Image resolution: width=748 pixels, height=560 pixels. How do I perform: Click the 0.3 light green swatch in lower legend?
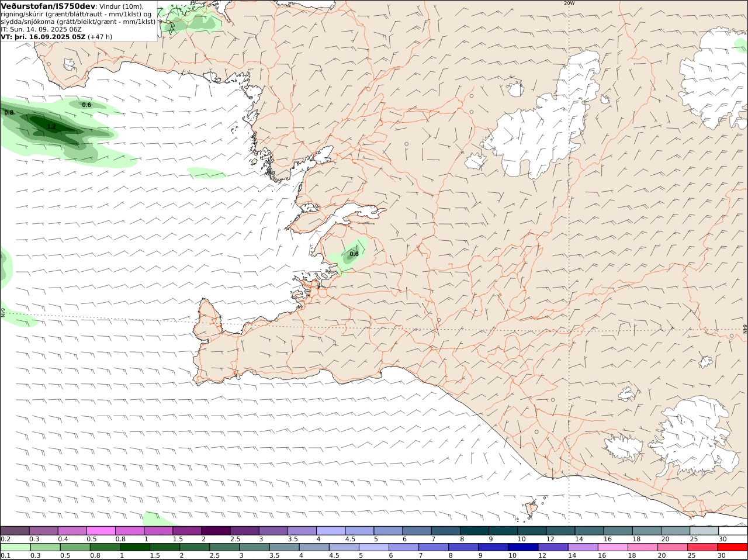click(45, 547)
